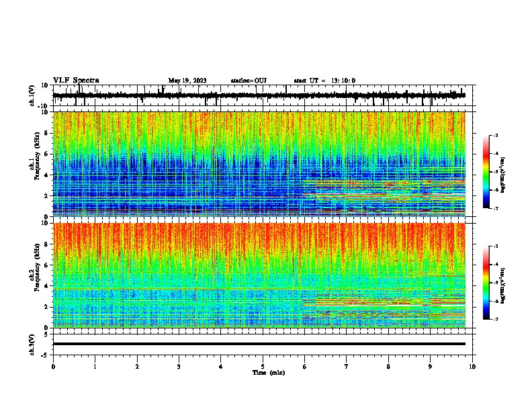Click time axis tick label "2"
This screenshot has width=532, height=411.
click(137, 367)
